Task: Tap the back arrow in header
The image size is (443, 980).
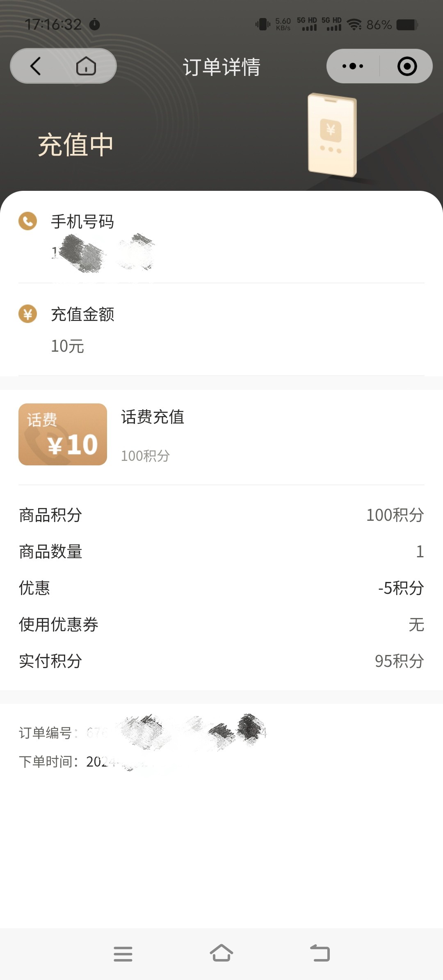Action: point(36,66)
